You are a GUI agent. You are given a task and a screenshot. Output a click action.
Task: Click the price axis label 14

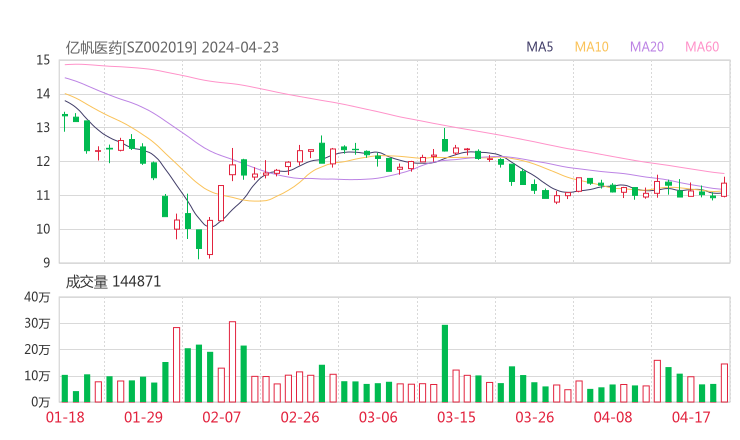43,94
